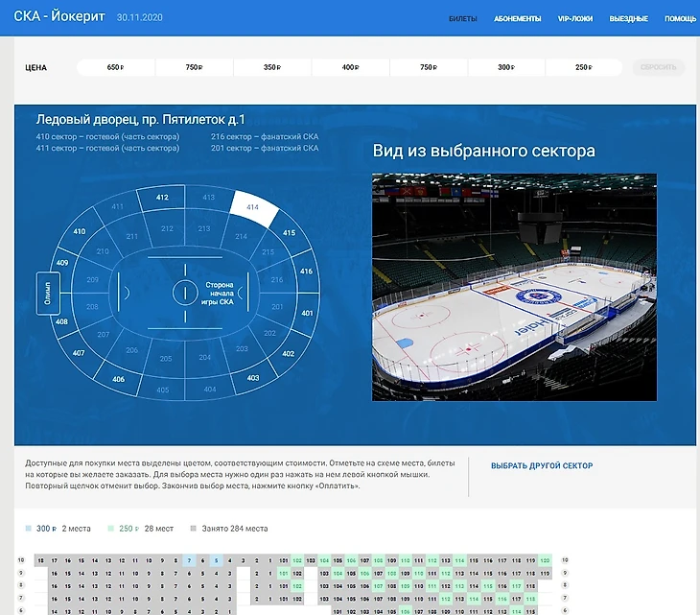Filter seats by the 650 ₽ price
The width and height of the screenshot is (700, 615).
115,67
